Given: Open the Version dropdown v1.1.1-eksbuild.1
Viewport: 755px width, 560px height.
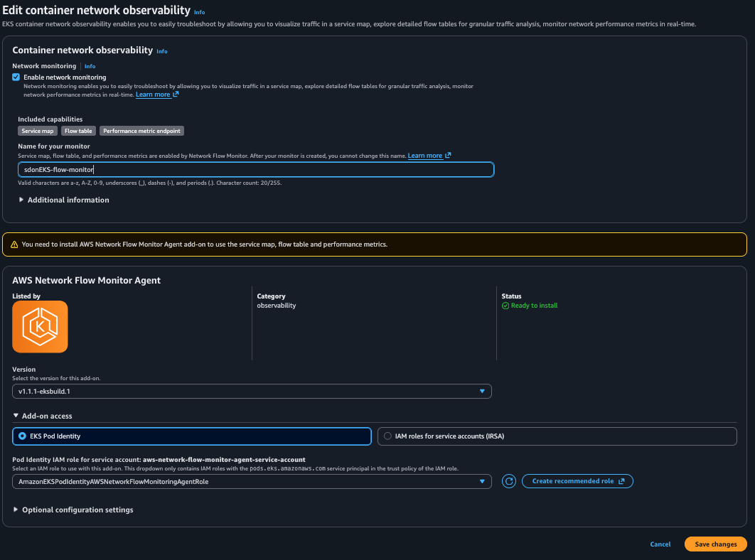Looking at the screenshot, I should click(x=252, y=392).
